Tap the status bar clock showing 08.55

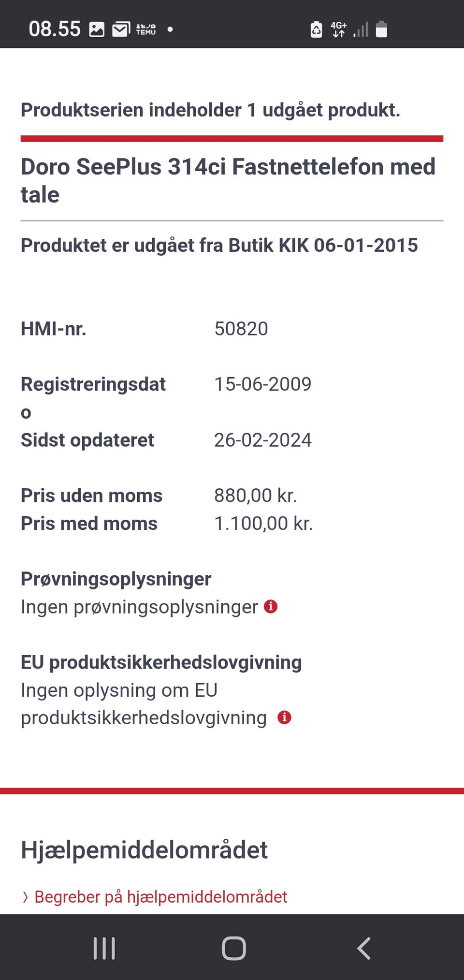[x=54, y=29]
